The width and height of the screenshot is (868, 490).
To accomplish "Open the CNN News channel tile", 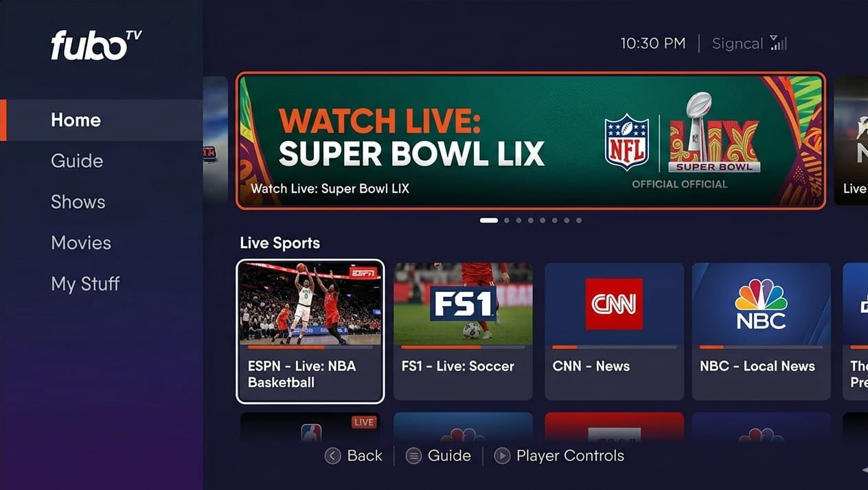I will (614, 331).
